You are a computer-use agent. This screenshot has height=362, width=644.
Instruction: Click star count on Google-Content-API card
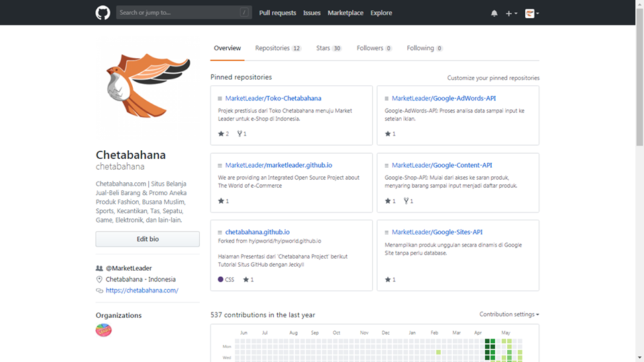[390, 201]
